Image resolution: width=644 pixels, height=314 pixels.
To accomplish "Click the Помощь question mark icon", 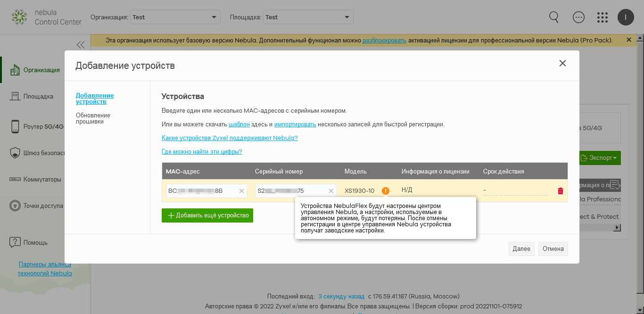I will 15,242.
